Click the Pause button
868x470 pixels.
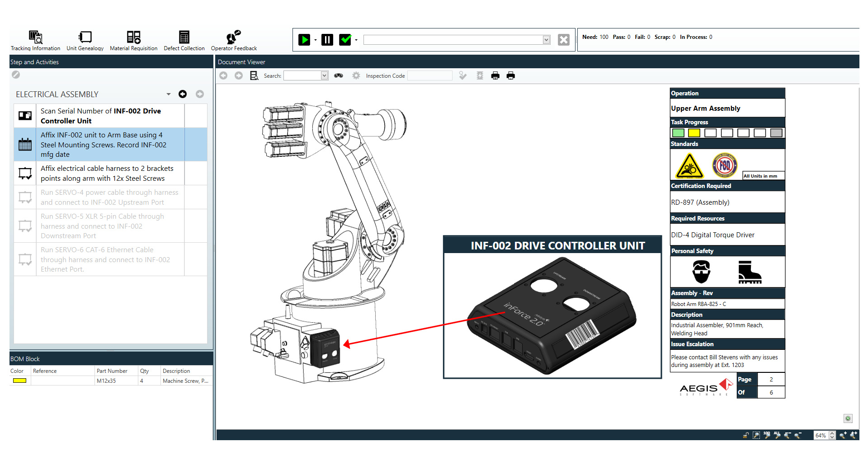[x=327, y=40]
